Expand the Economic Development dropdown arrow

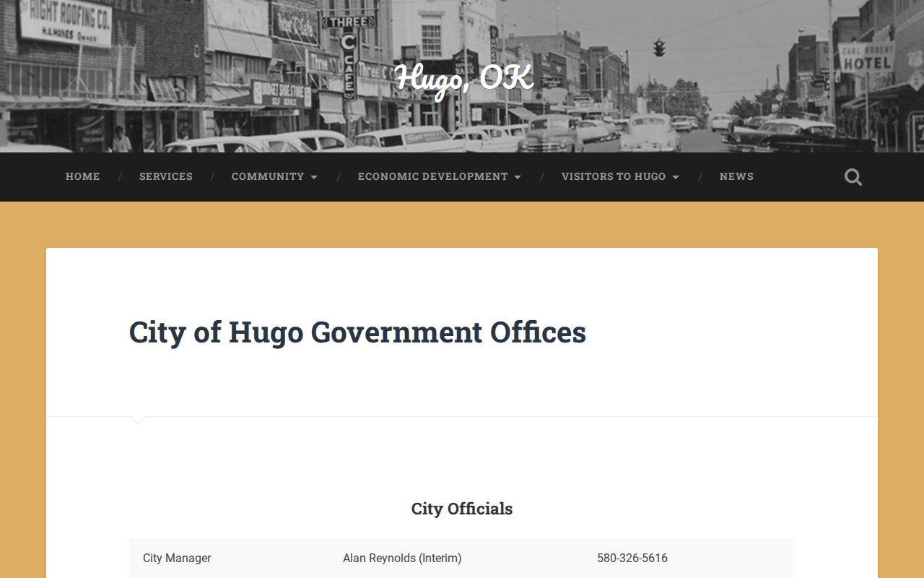click(x=518, y=177)
